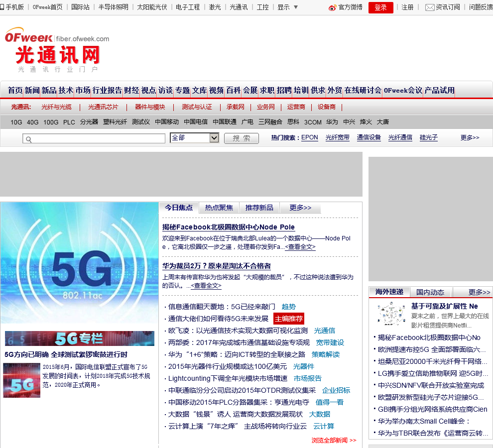Screen dimensions: 493x448
Task: Open 更多>> tab beside 推荐新品
Action: coord(300,208)
